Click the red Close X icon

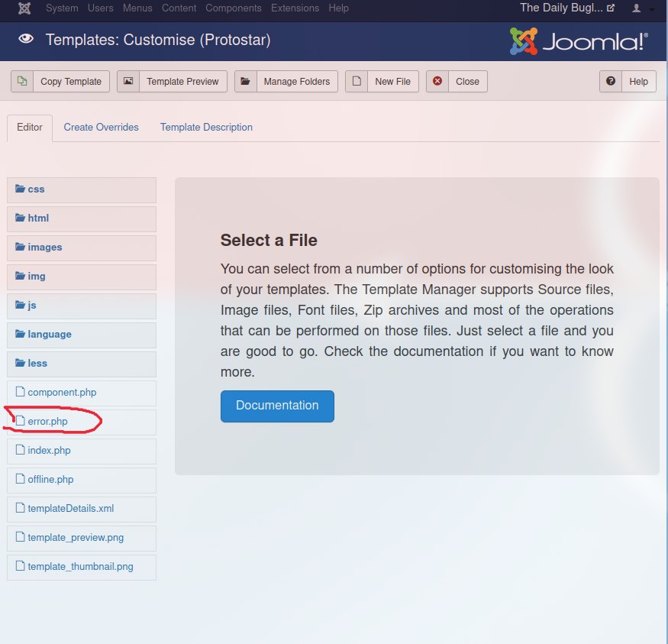[437, 81]
